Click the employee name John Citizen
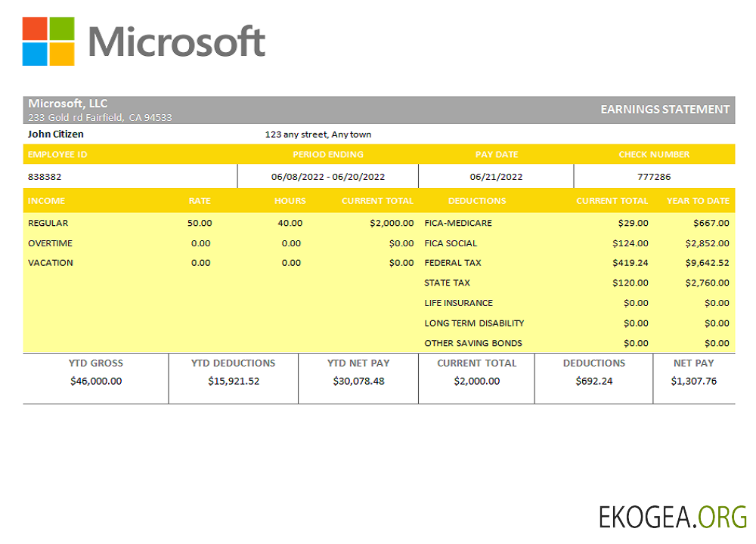 56,134
